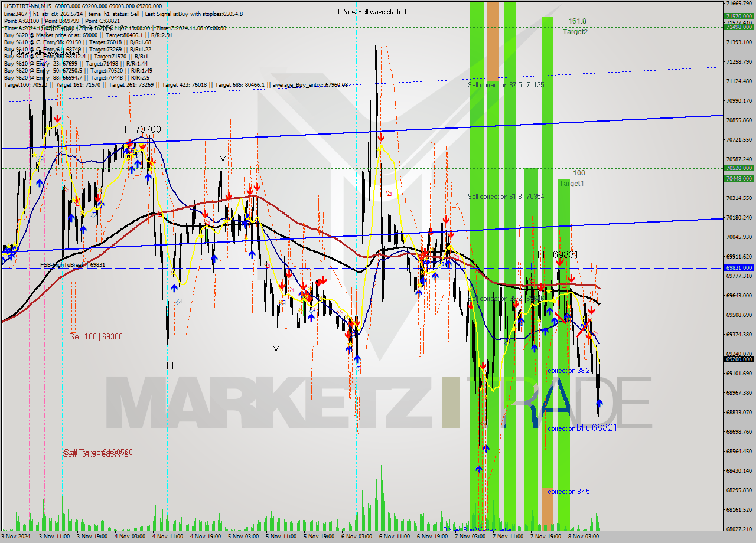This screenshot has width=756, height=543.
Task: Select the '5 Nov 19:00' time axis label
Action: click(x=320, y=537)
